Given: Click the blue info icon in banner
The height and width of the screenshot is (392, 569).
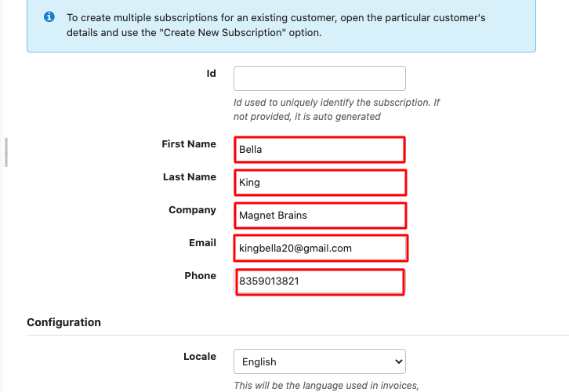Looking at the screenshot, I should [x=49, y=16].
